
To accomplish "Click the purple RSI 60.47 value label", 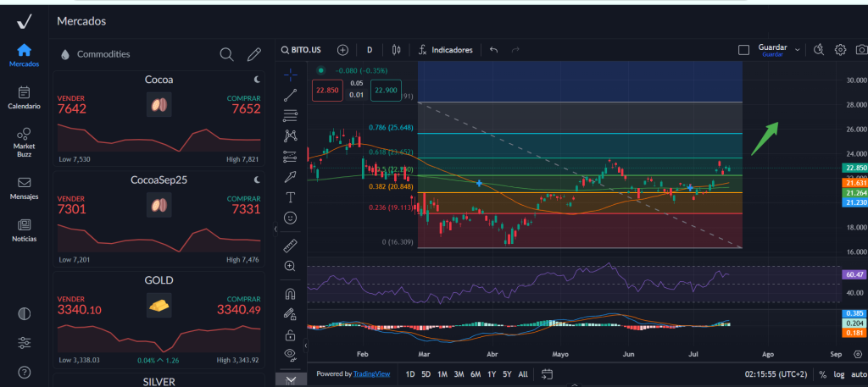I will tap(854, 274).
